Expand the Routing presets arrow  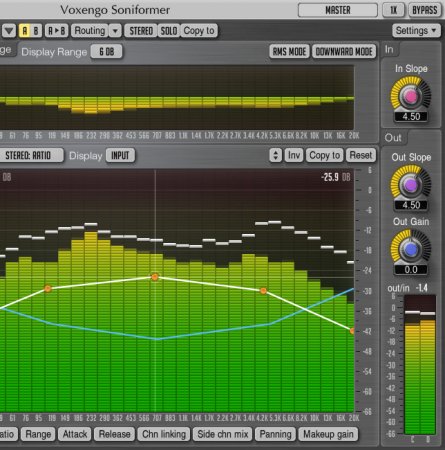pos(115,31)
